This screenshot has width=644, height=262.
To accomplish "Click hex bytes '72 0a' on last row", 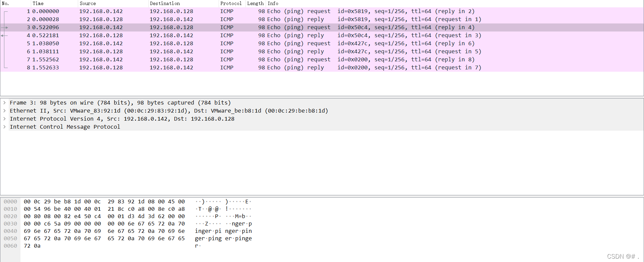I will [32, 246].
